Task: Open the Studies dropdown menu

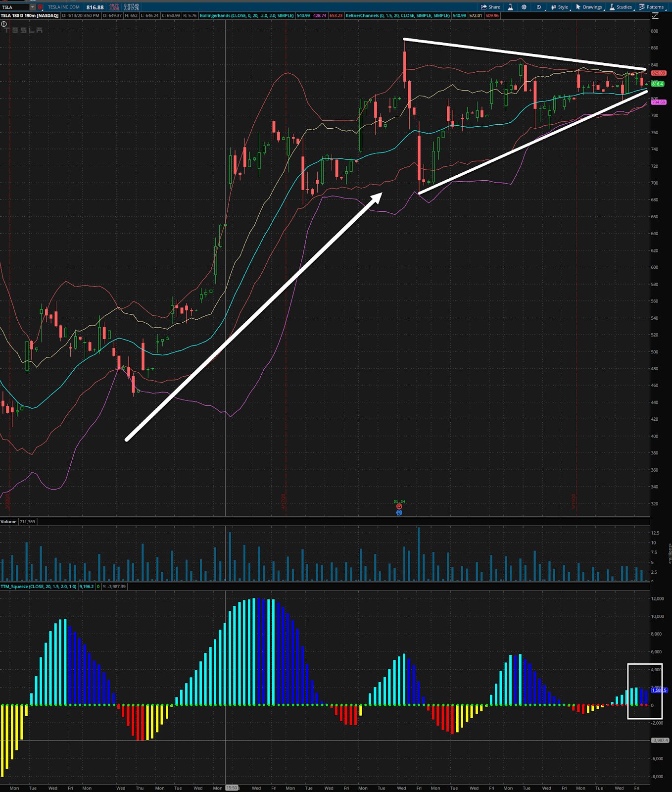Action: point(621,7)
